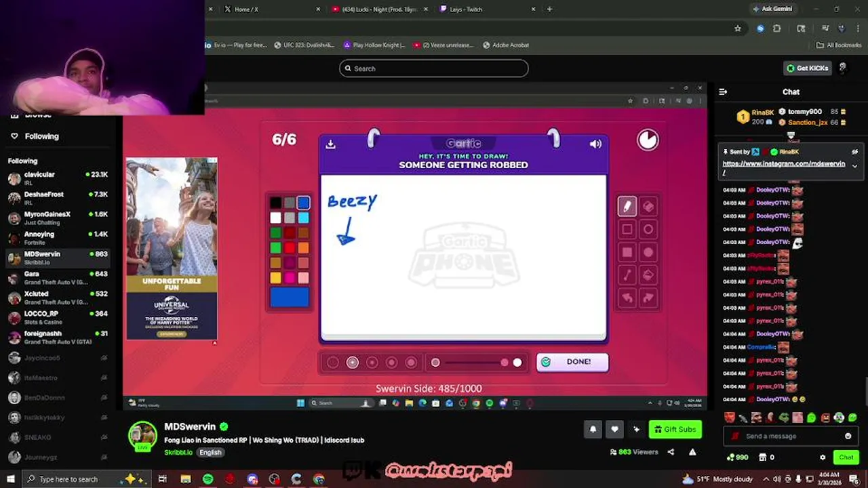
Task: Hide the pinned message in chat
Action: click(855, 152)
